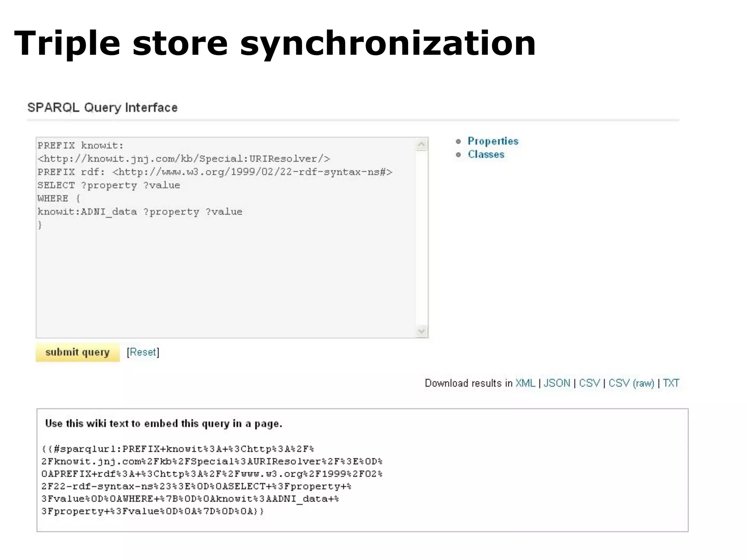Click the 'PREFIX knowit:' line in query
Screen dimensions: 747x560
coord(81,145)
